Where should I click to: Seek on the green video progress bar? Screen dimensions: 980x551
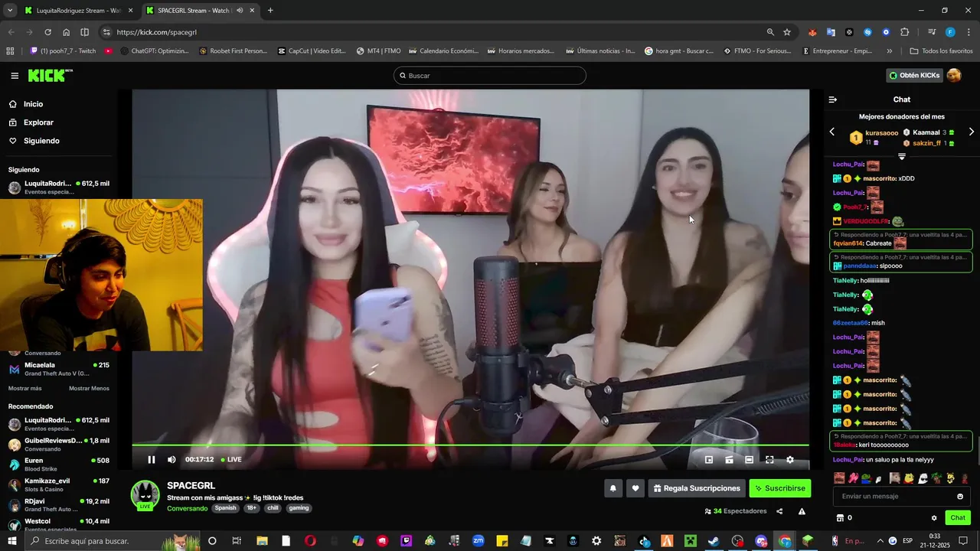tap(470, 445)
